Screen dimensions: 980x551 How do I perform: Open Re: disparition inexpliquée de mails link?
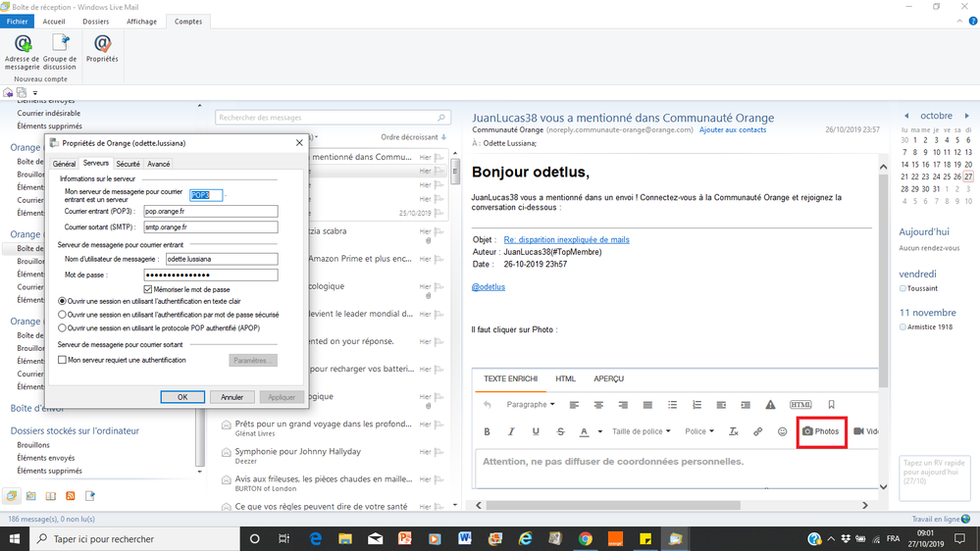click(566, 240)
